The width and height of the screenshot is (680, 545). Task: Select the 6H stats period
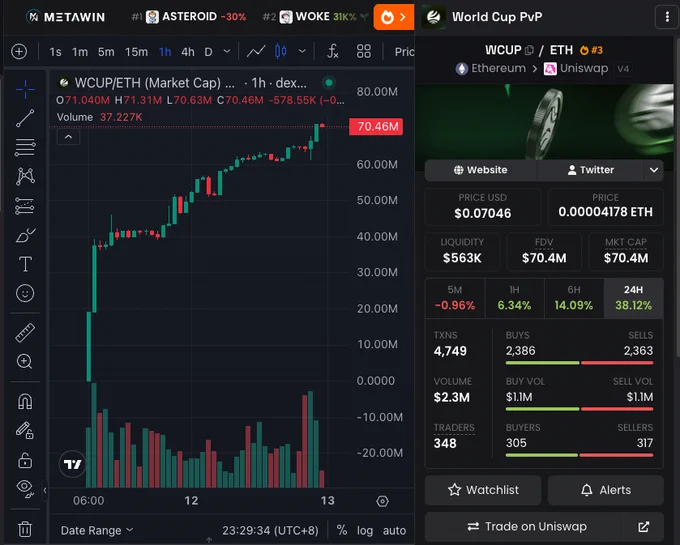click(574, 298)
